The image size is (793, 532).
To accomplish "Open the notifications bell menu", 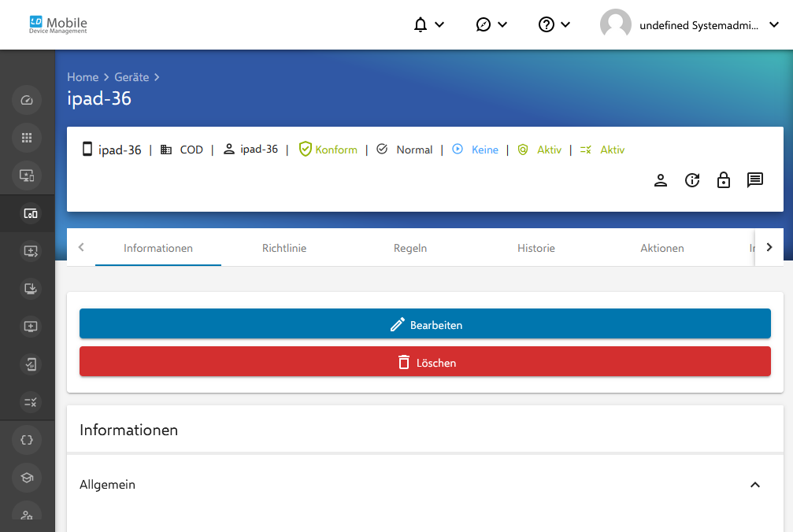I will 428,24.
